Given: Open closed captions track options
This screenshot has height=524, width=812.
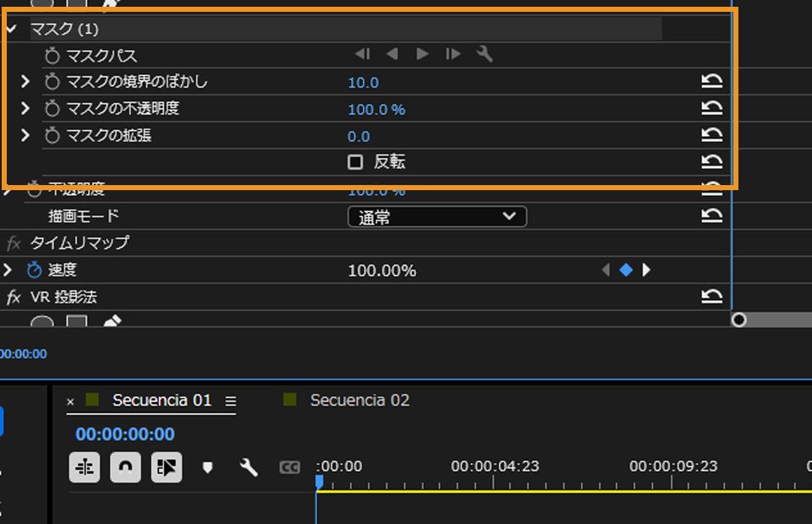Looking at the screenshot, I should point(289,467).
